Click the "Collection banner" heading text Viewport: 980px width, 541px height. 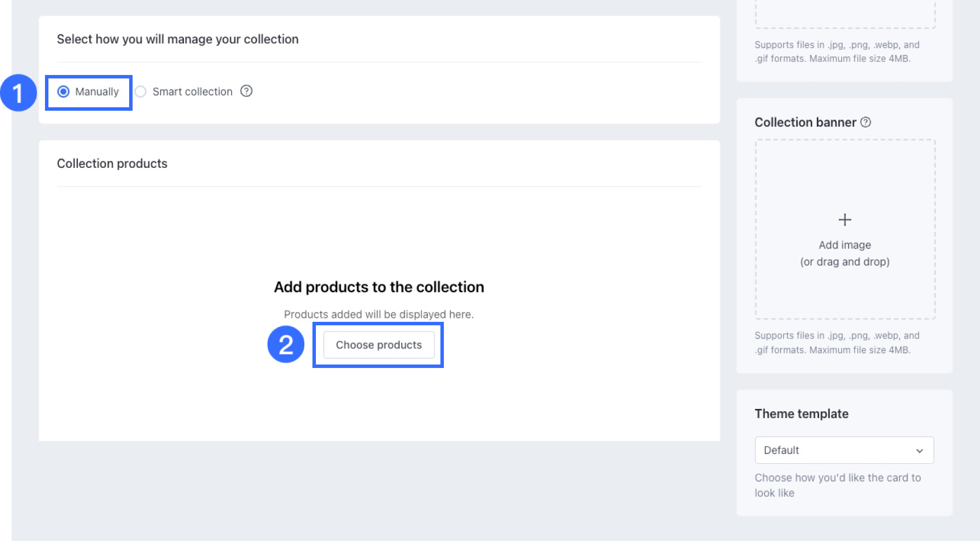click(x=805, y=122)
